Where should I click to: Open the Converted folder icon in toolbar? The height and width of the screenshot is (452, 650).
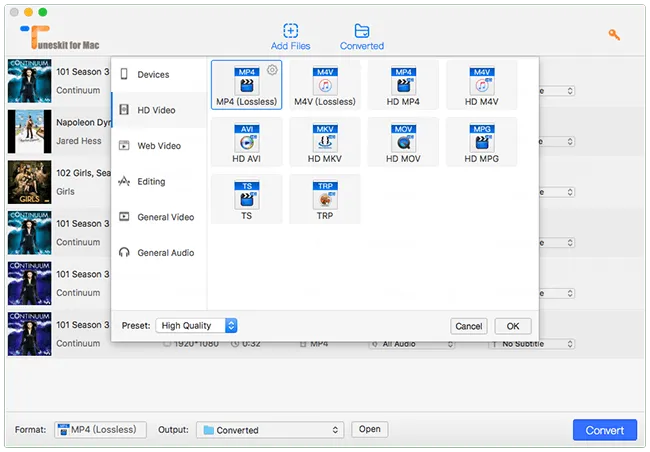361,32
